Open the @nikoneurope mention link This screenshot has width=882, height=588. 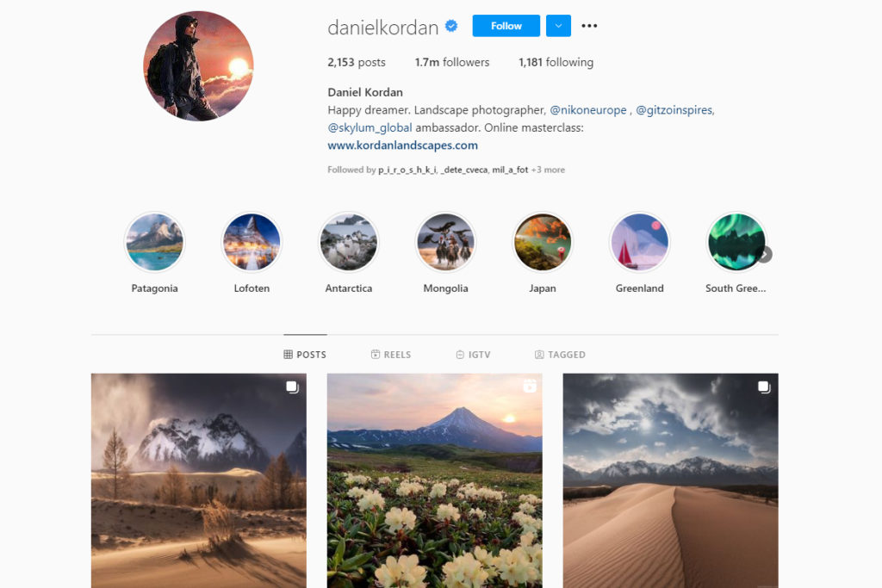click(587, 110)
